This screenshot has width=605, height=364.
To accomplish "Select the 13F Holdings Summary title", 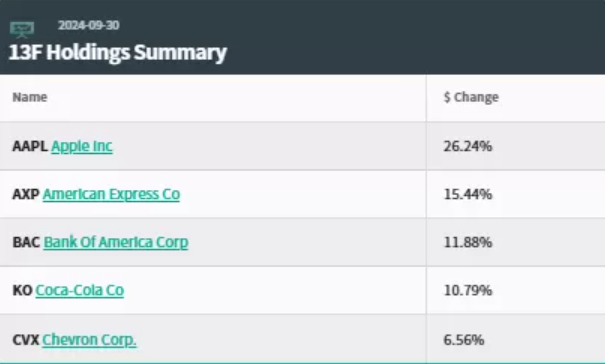I will tap(118, 52).
